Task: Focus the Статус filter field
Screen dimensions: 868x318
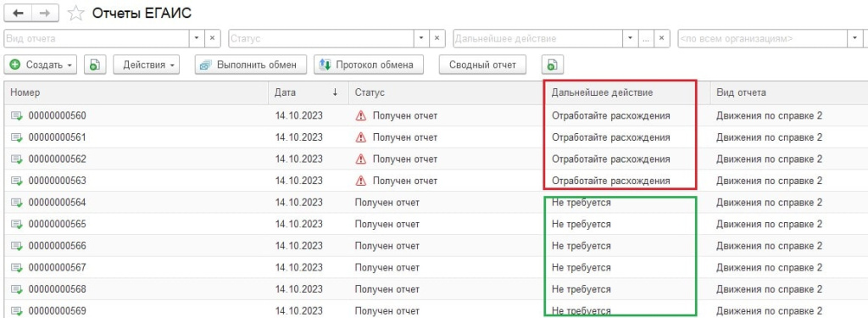Action: click(321, 39)
